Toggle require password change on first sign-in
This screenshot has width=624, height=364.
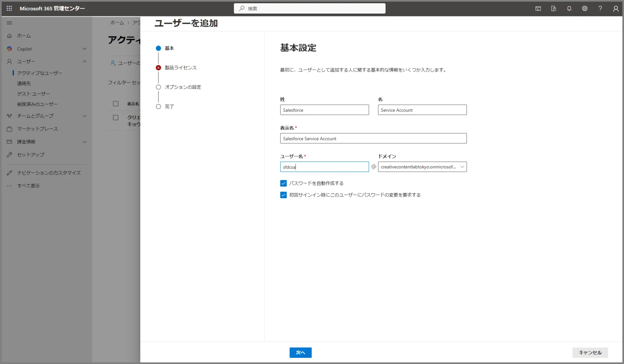click(283, 195)
